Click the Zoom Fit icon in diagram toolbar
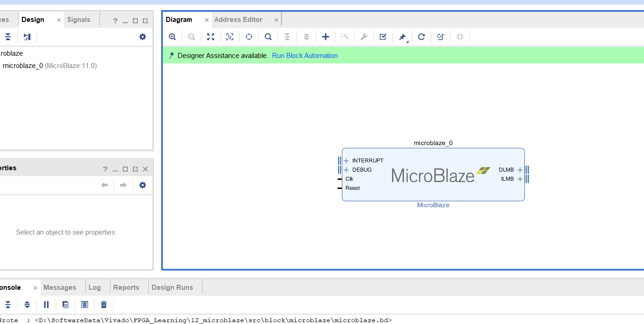 [x=210, y=37]
